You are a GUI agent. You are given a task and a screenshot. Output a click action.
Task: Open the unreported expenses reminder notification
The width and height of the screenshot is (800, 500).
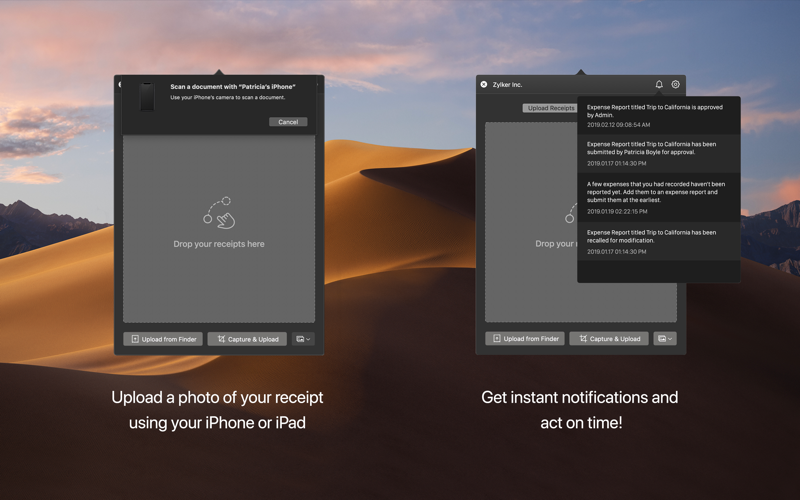tap(659, 197)
